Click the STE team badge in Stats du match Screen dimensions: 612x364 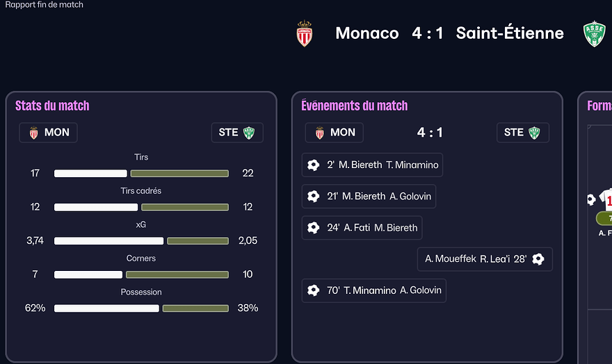click(237, 133)
